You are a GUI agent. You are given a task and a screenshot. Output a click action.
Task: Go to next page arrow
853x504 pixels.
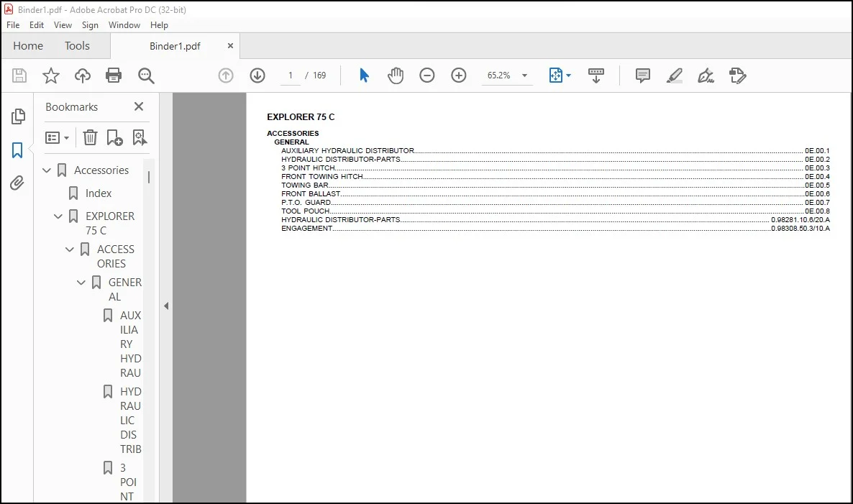point(257,75)
